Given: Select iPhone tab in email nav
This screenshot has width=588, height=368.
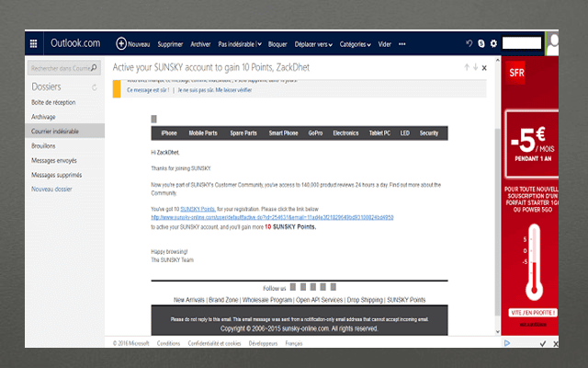Looking at the screenshot, I should [169, 132].
